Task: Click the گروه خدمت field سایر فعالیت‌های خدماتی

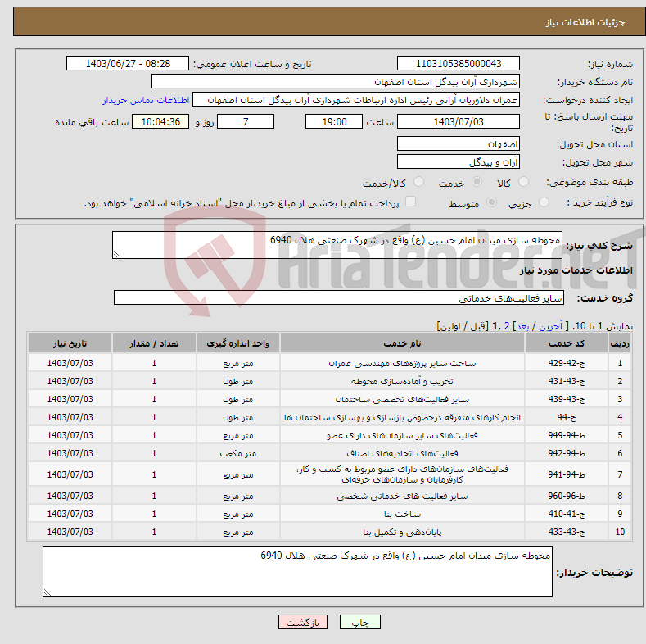Action: click(339, 297)
